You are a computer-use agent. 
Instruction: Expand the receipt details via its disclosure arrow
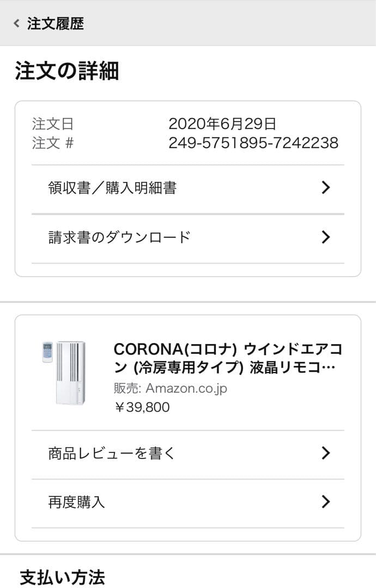tap(326, 187)
